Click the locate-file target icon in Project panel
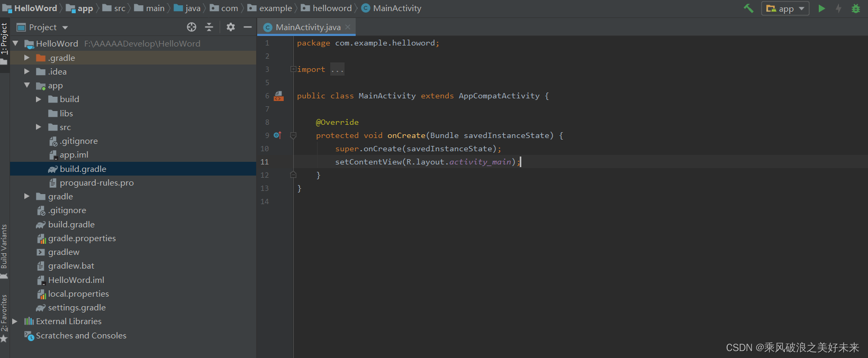 point(192,27)
